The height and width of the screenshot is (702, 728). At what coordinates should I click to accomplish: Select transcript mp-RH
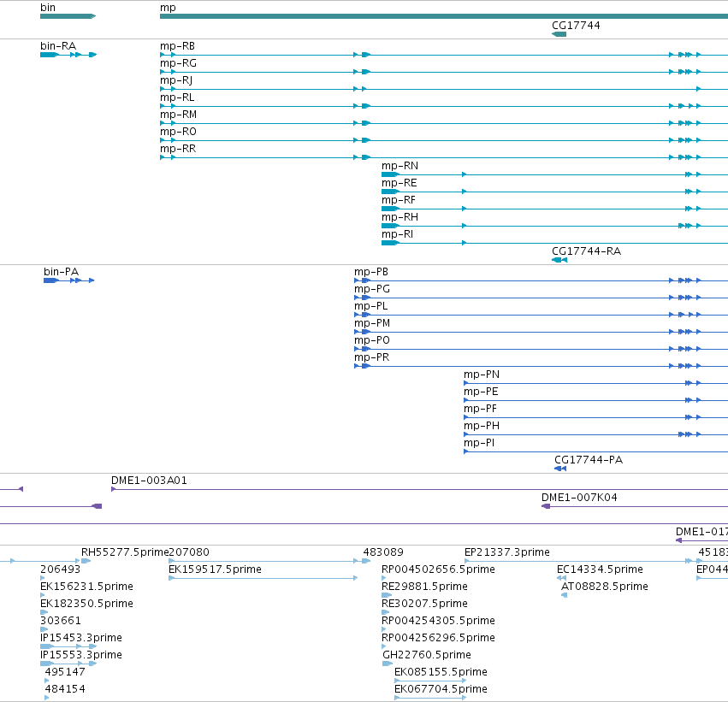(400, 217)
